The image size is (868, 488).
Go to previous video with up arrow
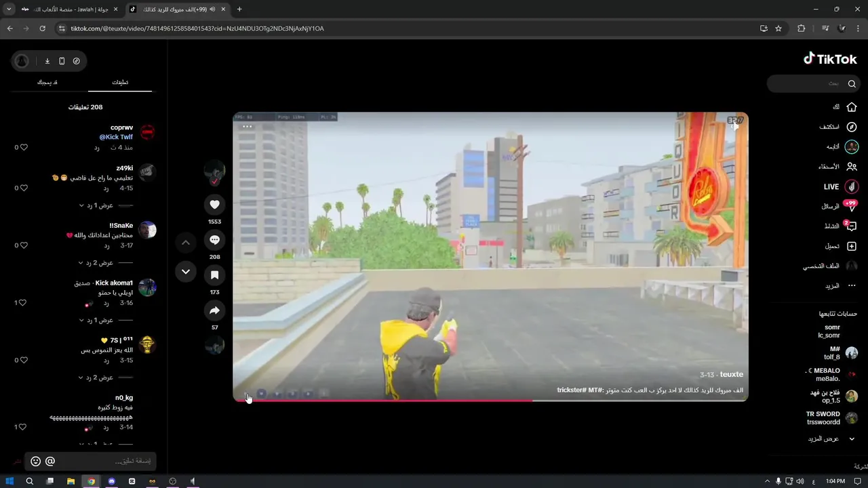click(186, 242)
